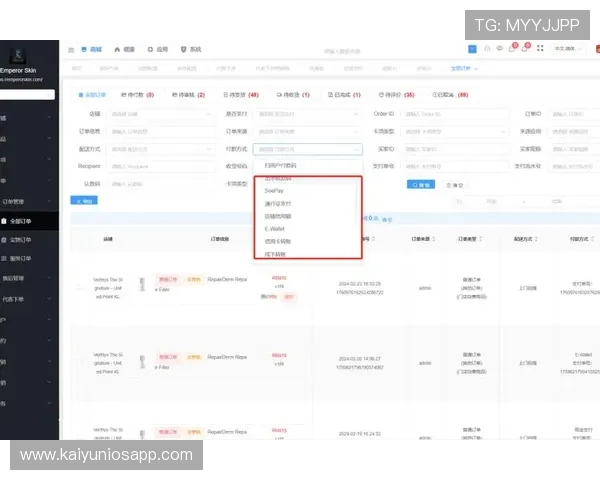Switch to the 全部订单 status tab

(92, 95)
